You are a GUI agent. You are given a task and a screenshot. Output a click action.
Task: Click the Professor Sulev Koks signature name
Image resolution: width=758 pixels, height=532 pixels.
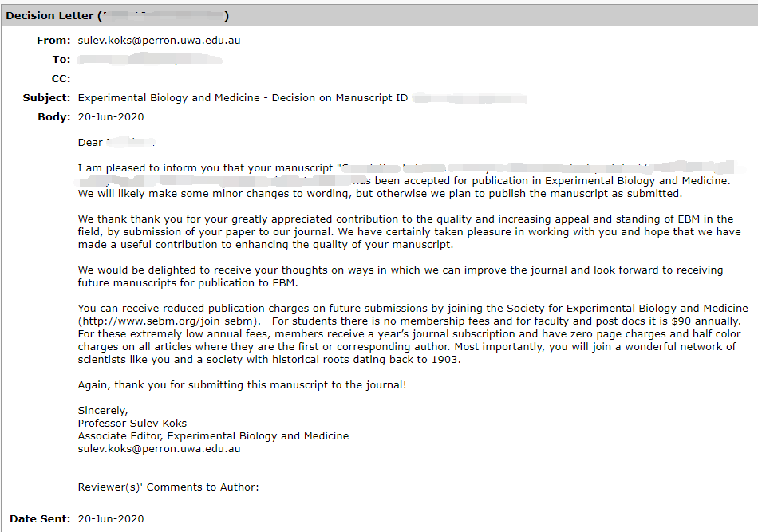coord(132,424)
